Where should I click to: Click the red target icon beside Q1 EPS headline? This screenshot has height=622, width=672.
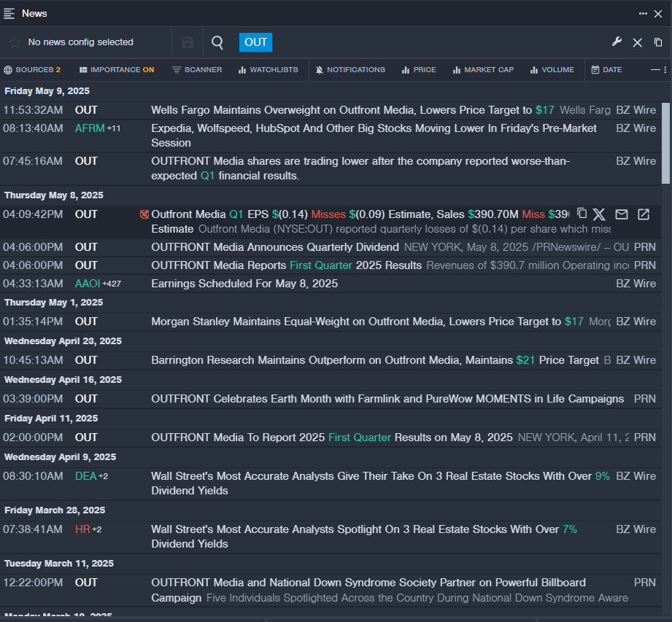click(x=144, y=214)
